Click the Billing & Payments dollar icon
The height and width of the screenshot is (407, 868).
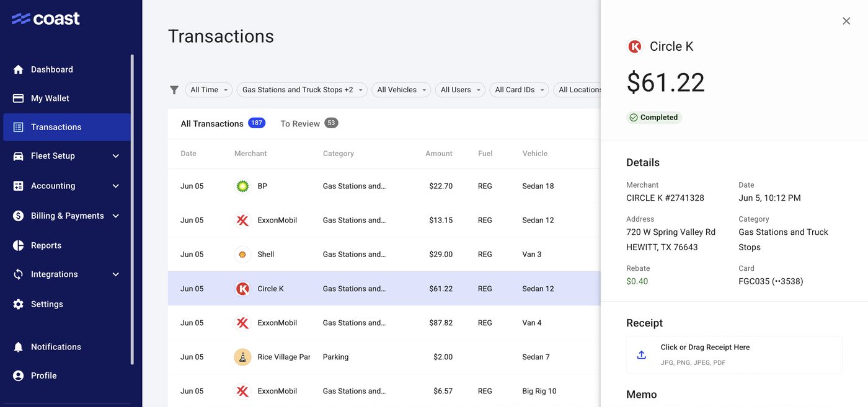pos(19,216)
